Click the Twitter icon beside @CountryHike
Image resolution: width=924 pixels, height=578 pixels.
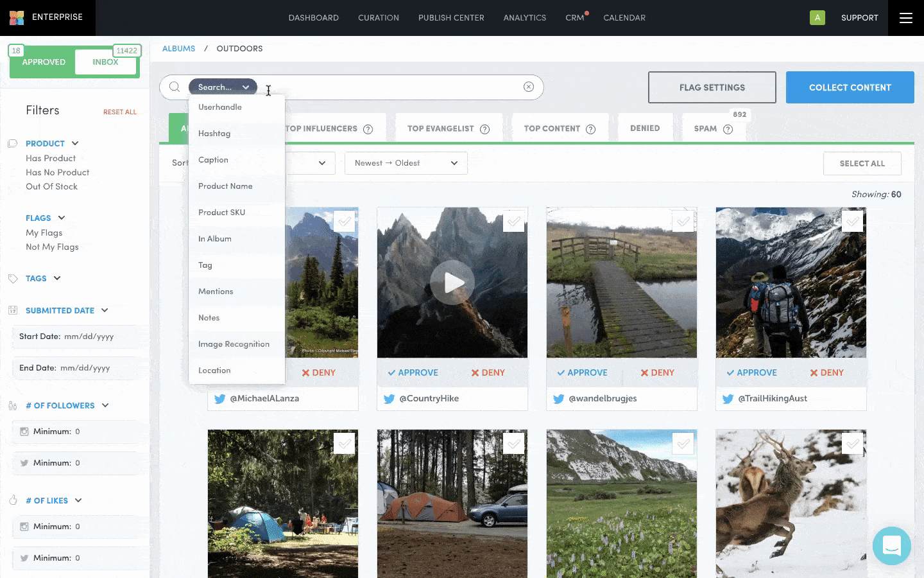(389, 398)
